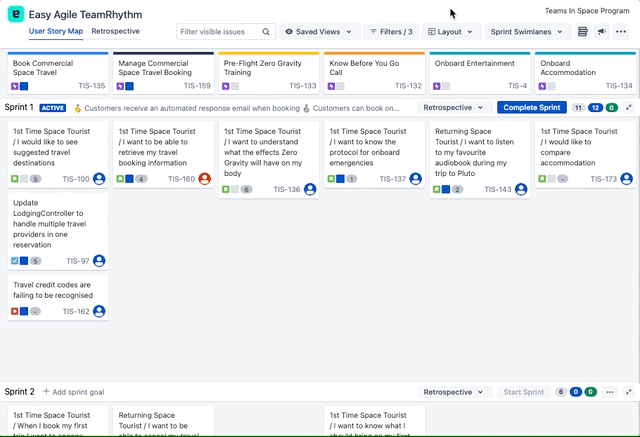
Task: Click Add sprint goal for Sprint 2
Action: pyautogui.click(x=73, y=392)
